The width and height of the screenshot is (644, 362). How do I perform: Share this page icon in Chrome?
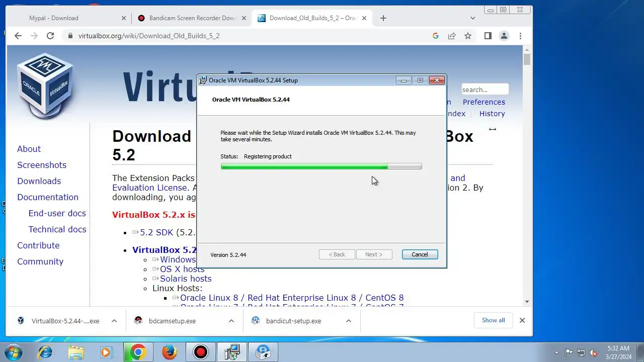tap(452, 36)
